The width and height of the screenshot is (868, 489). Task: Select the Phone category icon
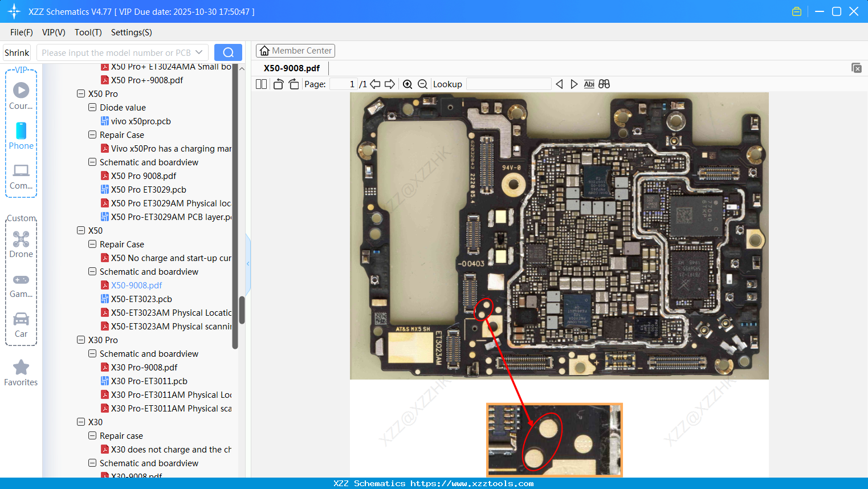click(21, 136)
